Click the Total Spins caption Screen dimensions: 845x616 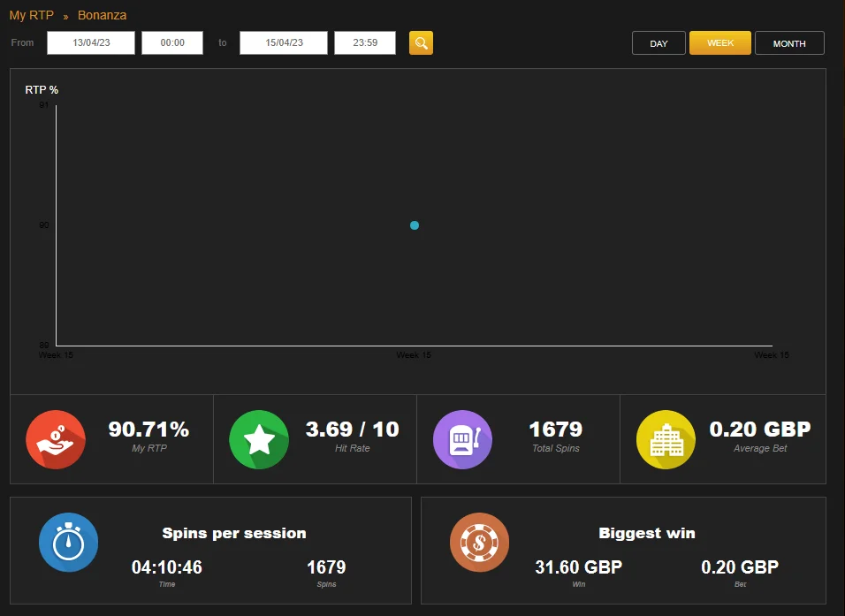[x=556, y=448]
